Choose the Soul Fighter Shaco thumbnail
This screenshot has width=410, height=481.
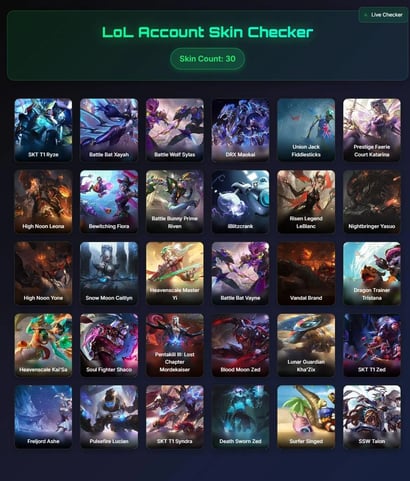(109, 345)
